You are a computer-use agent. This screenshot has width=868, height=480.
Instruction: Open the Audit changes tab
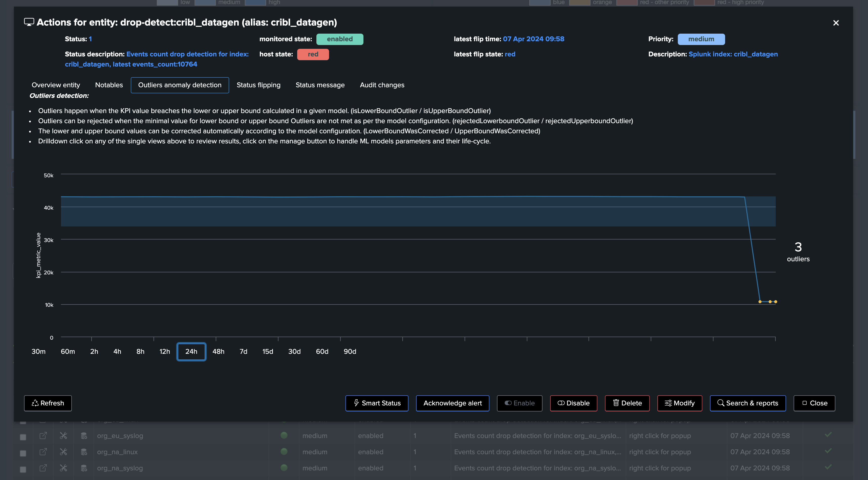(382, 85)
